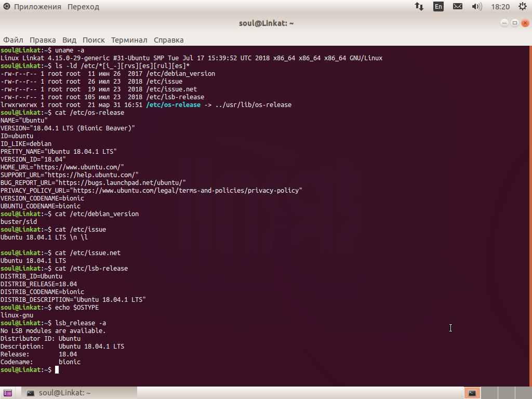Open the Правка menu
The height and width of the screenshot is (399, 532).
[x=43, y=40]
